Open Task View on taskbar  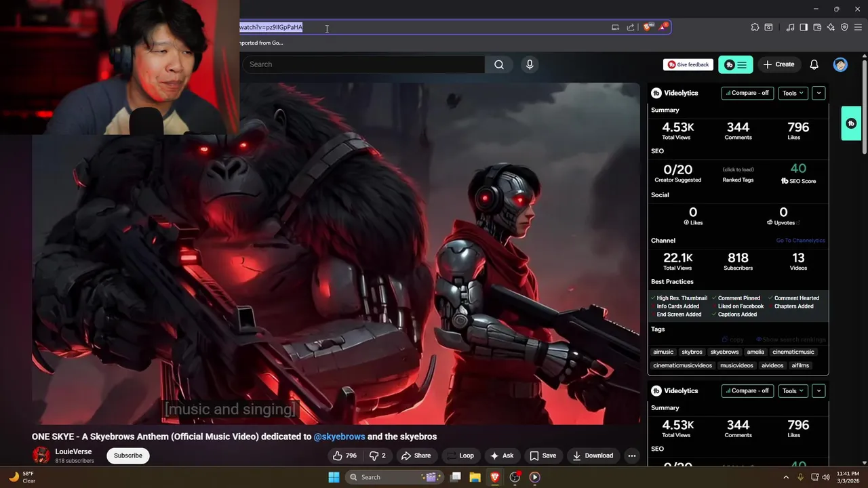(x=456, y=477)
